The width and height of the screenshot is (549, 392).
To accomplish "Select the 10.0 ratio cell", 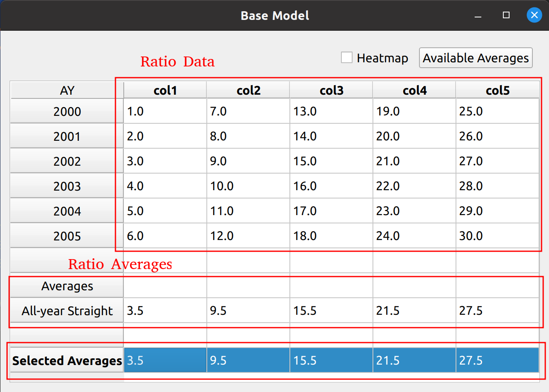I will [x=248, y=186].
